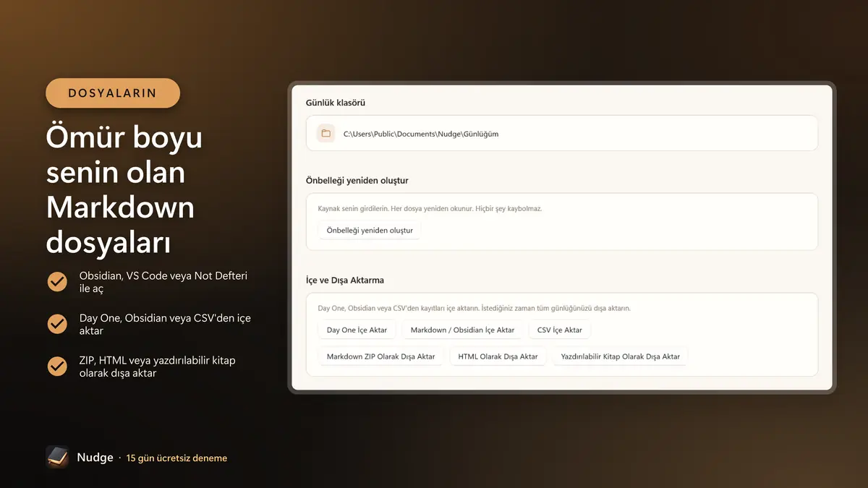Click the checkmark icon beside ZIP, HTML veya yazdırılabilir
This screenshot has height=488, width=868.
click(57, 367)
